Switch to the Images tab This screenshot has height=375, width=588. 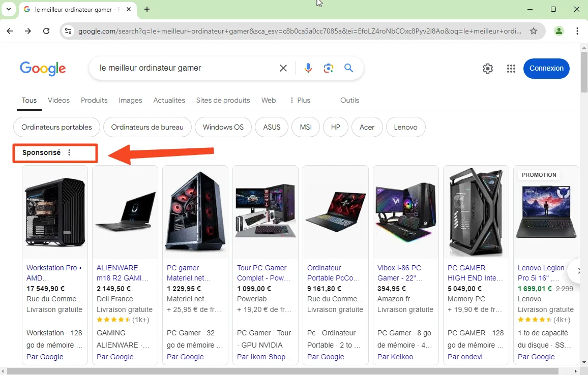[x=130, y=101]
